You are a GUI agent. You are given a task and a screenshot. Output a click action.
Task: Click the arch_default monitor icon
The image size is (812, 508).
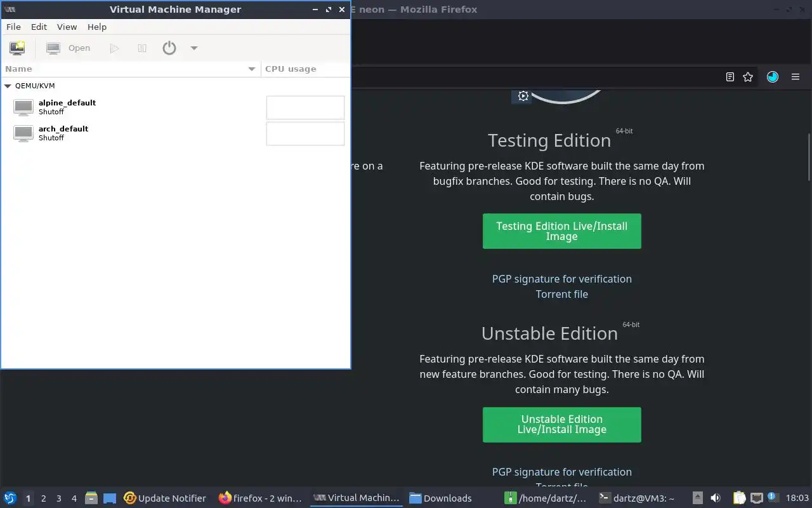click(23, 133)
